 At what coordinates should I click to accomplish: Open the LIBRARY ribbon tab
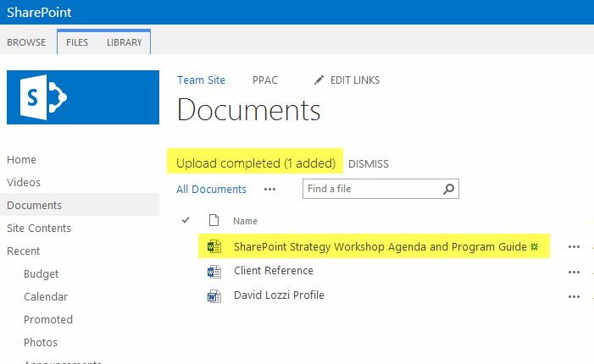124,42
